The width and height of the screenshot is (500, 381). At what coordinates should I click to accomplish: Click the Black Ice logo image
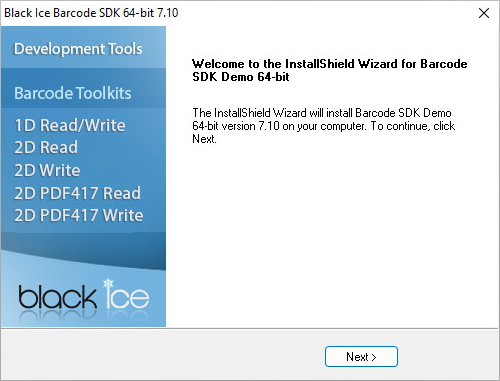pos(83,297)
